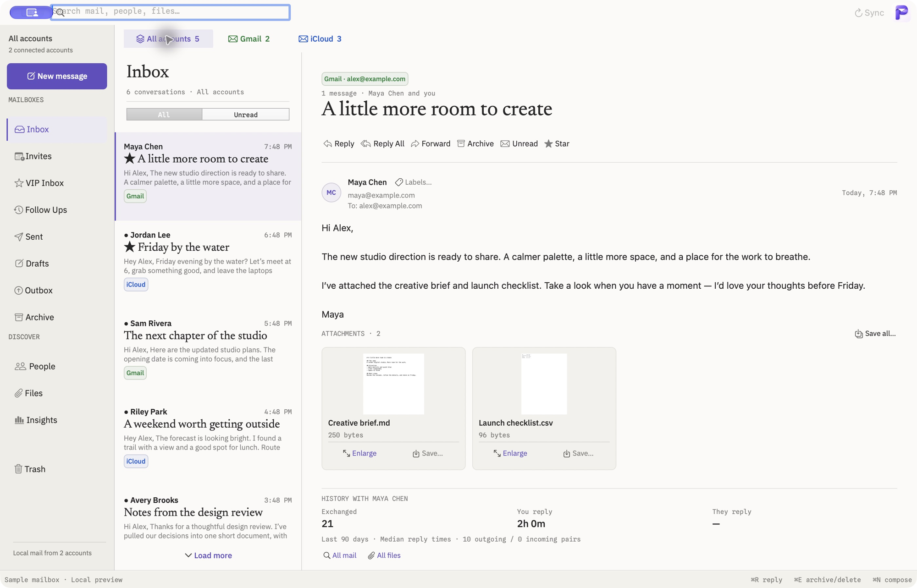Switch to the Gmail tab
Image resolution: width=917 pixels, height=588 pixels.
[249, 38]
